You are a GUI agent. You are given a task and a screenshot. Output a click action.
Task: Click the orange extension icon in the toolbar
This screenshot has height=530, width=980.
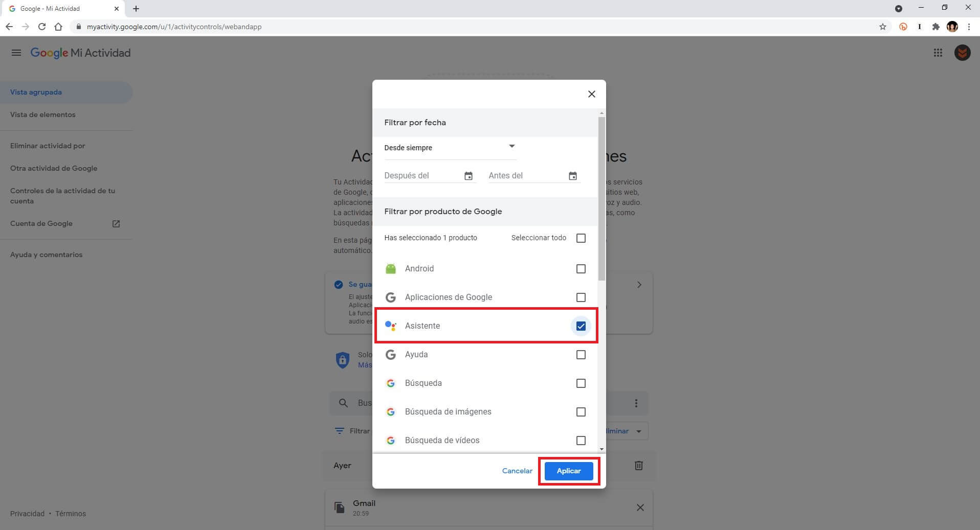[x=903, y=27]
